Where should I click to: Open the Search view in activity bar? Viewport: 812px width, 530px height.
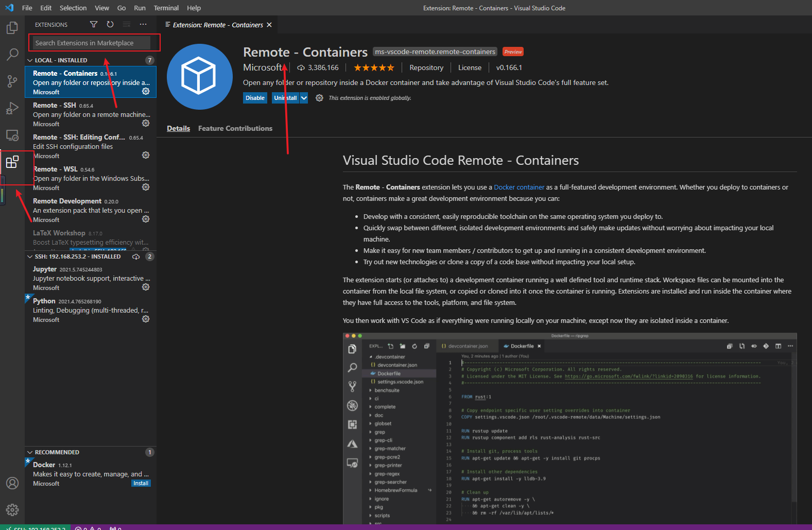12,55
